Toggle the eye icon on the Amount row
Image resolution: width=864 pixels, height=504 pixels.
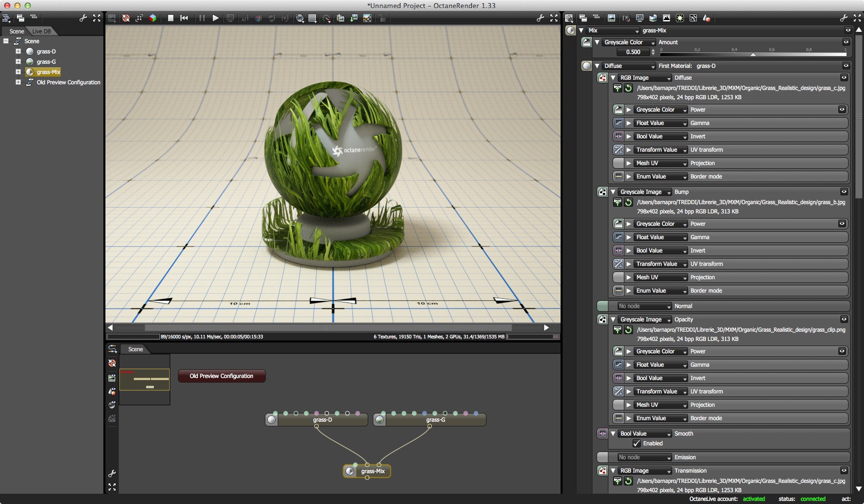click(846, 42)
